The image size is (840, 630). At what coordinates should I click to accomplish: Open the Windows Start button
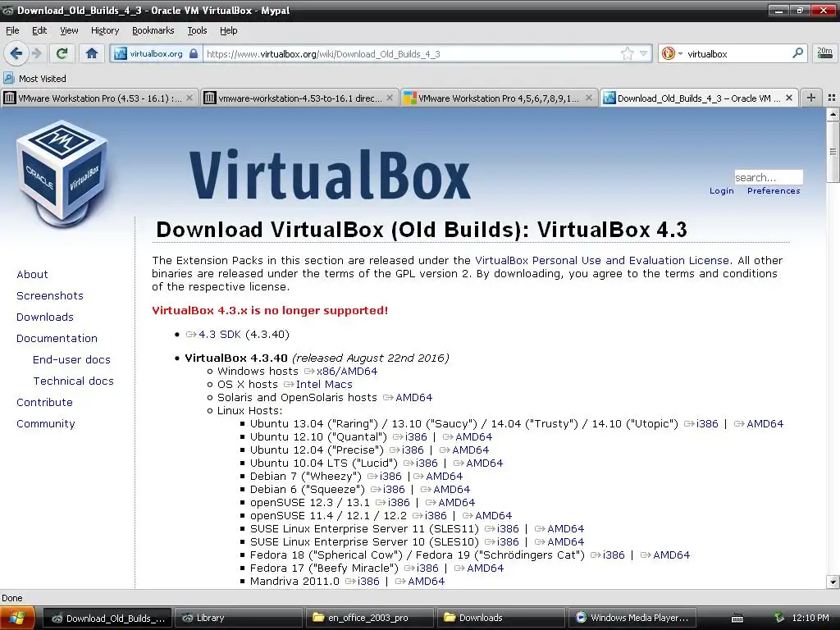17,619
